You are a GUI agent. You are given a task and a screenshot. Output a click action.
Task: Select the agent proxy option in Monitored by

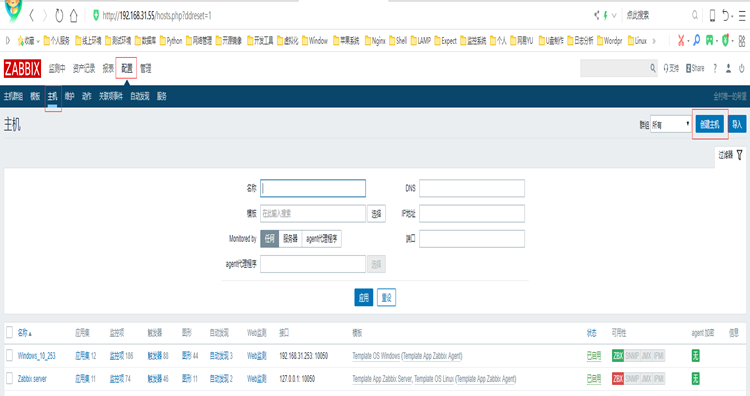point(321,239)
